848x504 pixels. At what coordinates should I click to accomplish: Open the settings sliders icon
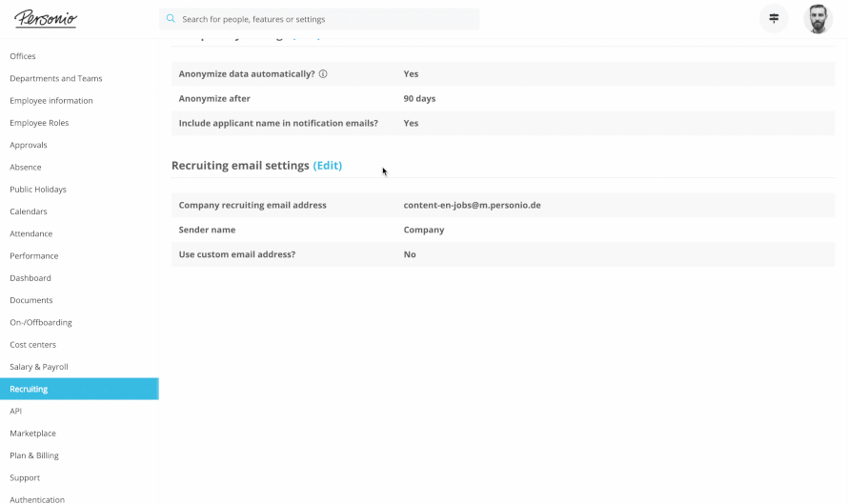pos(774,18)
